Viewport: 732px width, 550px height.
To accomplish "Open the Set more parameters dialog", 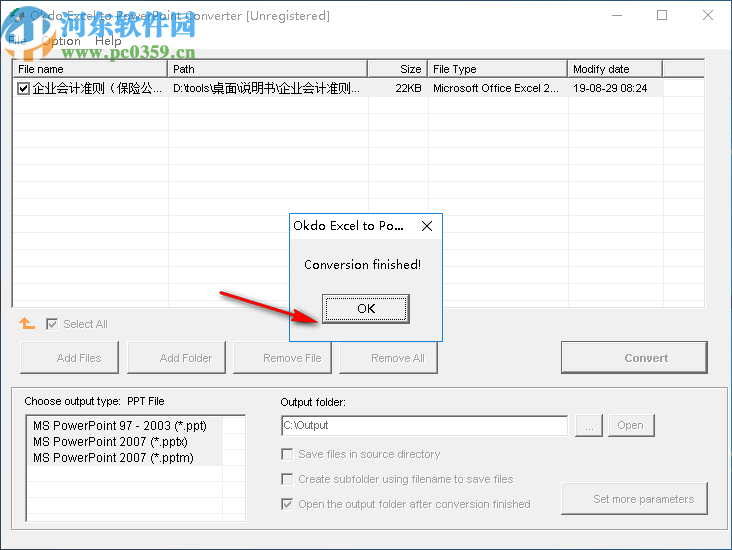I will click(634, 499).
